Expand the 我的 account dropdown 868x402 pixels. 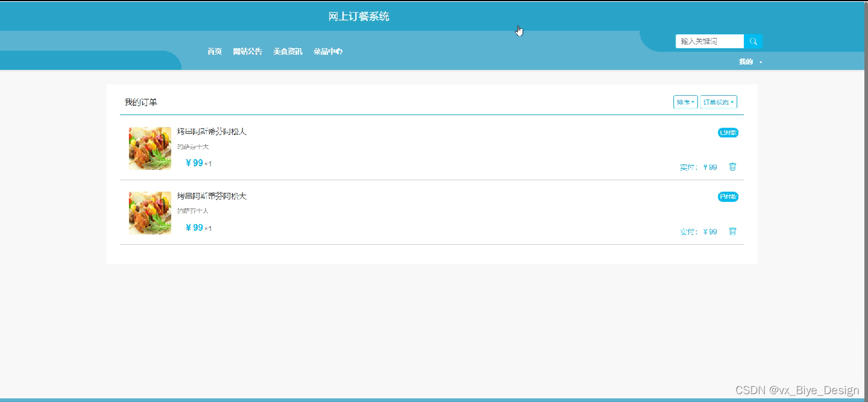pyautogui.click(x=749, y=61)
